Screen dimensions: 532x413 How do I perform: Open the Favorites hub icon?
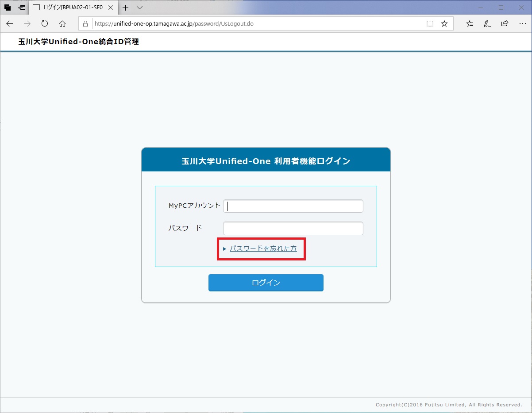tap(470, 24)
